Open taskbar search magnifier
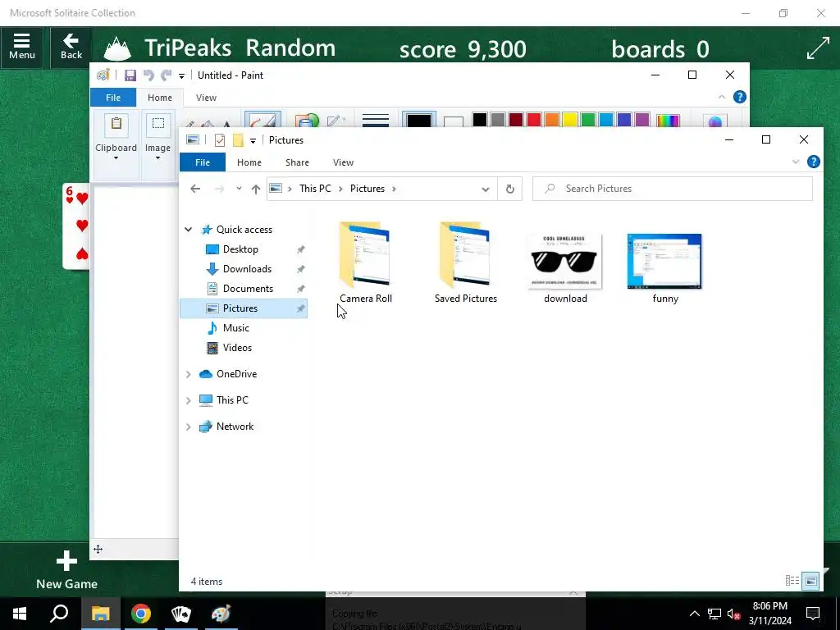The height and width of the screenshot is (630, 840). click(x=59, y=614)
